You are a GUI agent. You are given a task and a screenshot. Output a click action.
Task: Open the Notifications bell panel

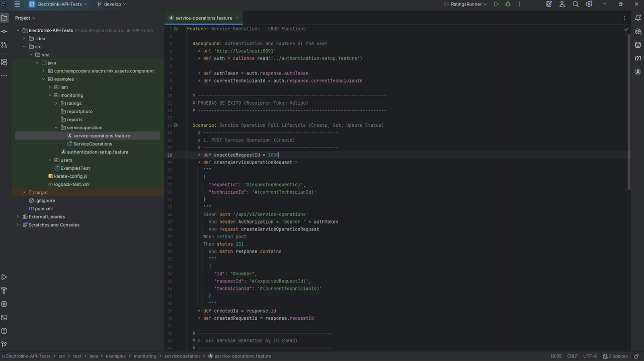638,18
